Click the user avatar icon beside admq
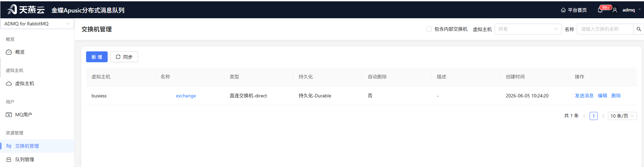The width and height of the screenshot is (644, 167). [615, 10]
